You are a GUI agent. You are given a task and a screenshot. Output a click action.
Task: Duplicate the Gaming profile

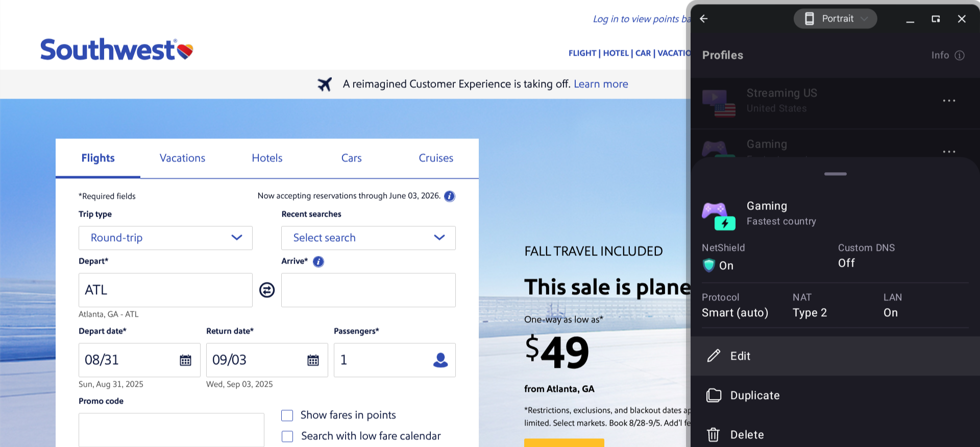pyautogui.click(x=754, y=395)
